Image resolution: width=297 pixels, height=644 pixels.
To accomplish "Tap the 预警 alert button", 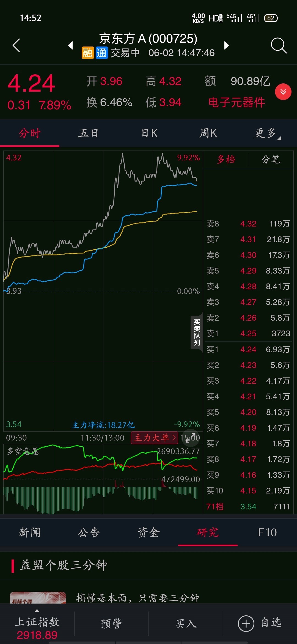I will (111, 624).
